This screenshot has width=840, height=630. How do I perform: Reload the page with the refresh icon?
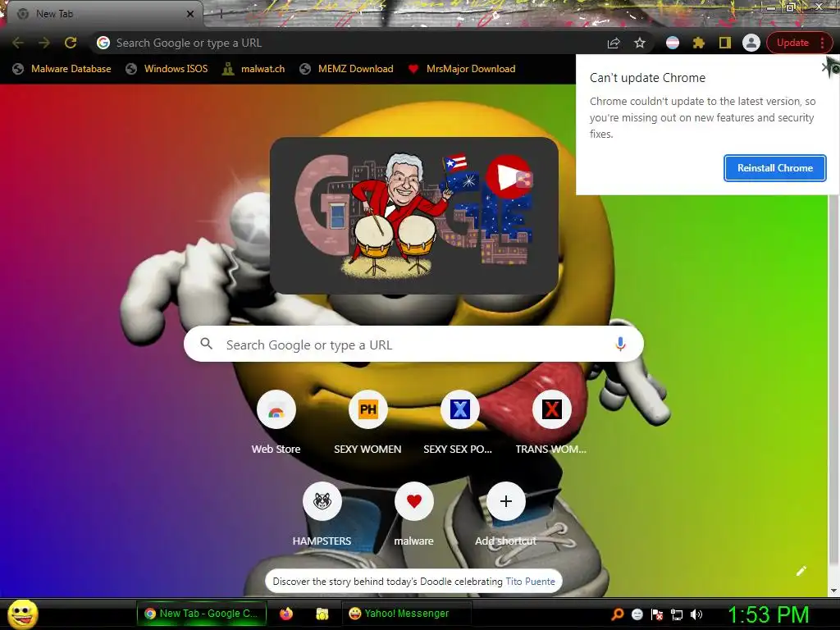click(x=71, y=43)
